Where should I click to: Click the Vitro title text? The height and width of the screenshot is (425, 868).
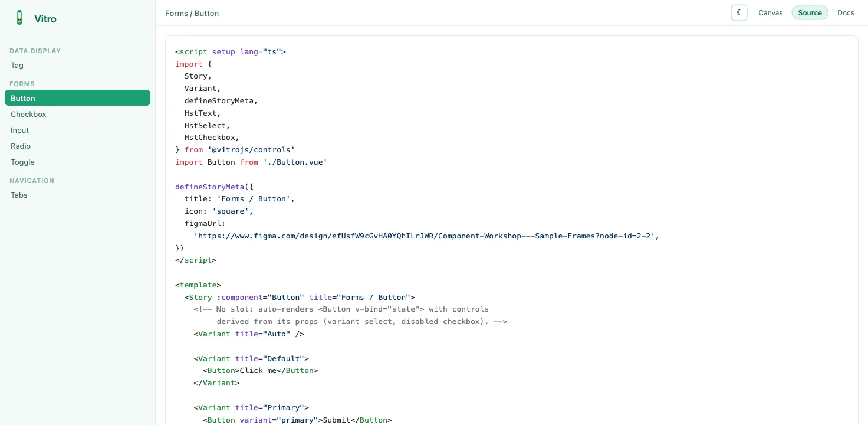pyautogui.click(x=45, y=19)
